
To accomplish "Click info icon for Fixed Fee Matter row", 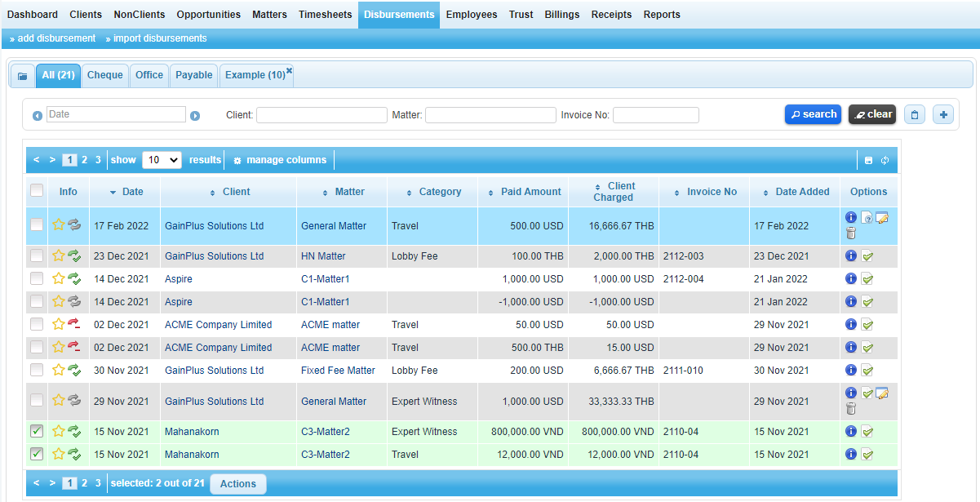I will 851,371.
